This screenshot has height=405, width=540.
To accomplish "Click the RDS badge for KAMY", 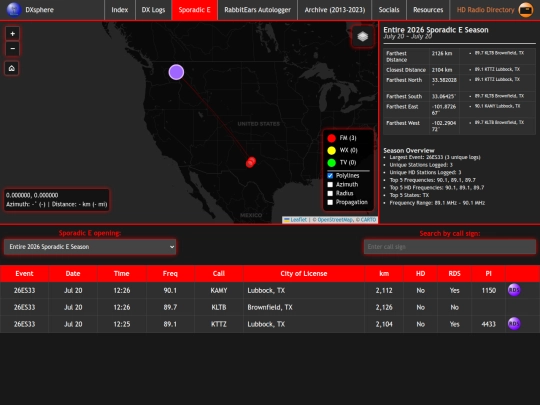I will pyautogui.click(x=514, y=290).
